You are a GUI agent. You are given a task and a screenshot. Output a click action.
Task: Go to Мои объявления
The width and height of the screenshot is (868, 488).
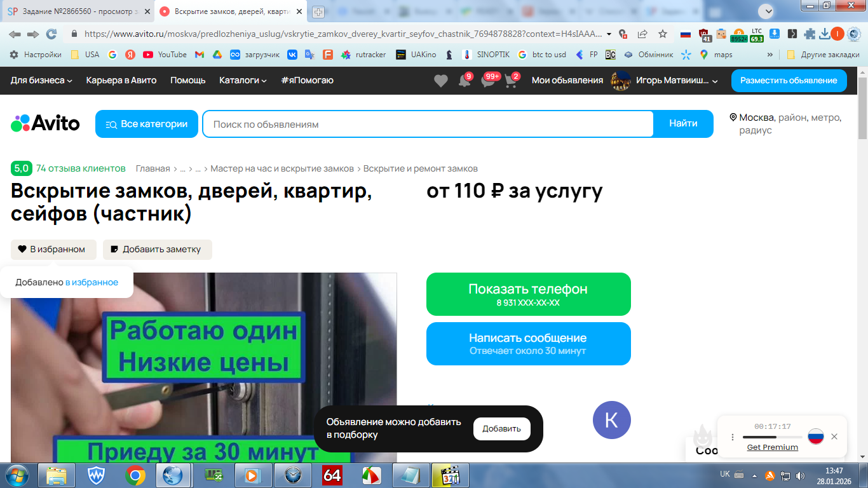pyautogui.click(x=567, y=80)
